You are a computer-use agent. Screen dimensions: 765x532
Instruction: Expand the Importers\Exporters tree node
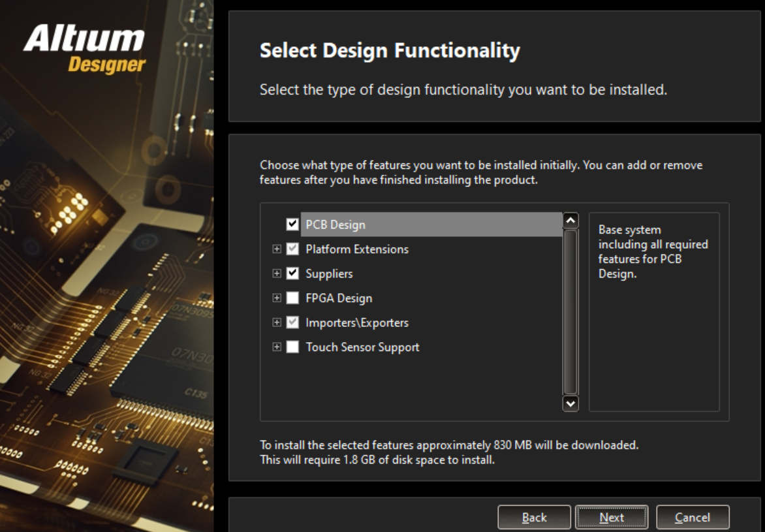click(277, 322)
